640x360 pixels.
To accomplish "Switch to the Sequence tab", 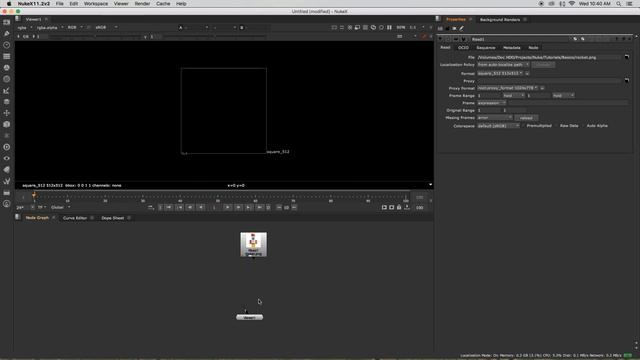I will tap(485, 48).
